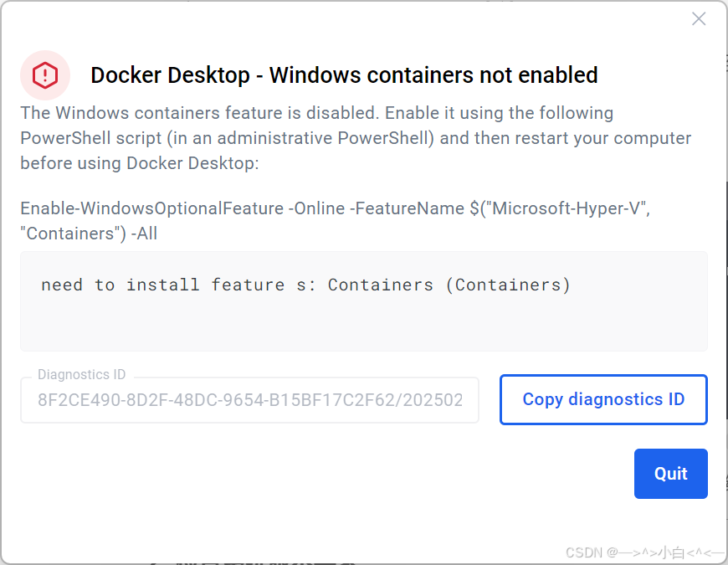Copy the diagnostics ID to clipboard
This screenshot has height=565, width=728.
point(603,399)
